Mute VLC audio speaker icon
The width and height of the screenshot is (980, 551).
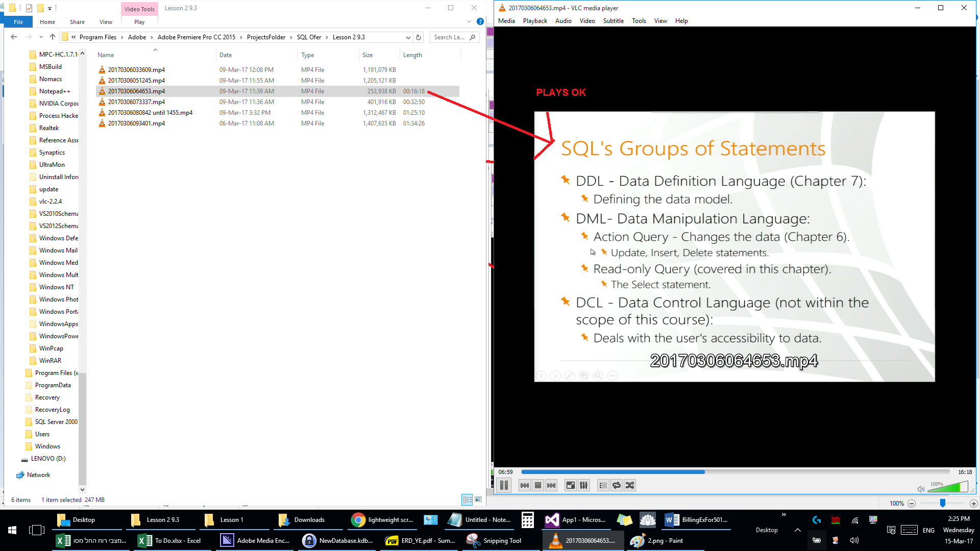pyautogui.click(x=920, y=489)
